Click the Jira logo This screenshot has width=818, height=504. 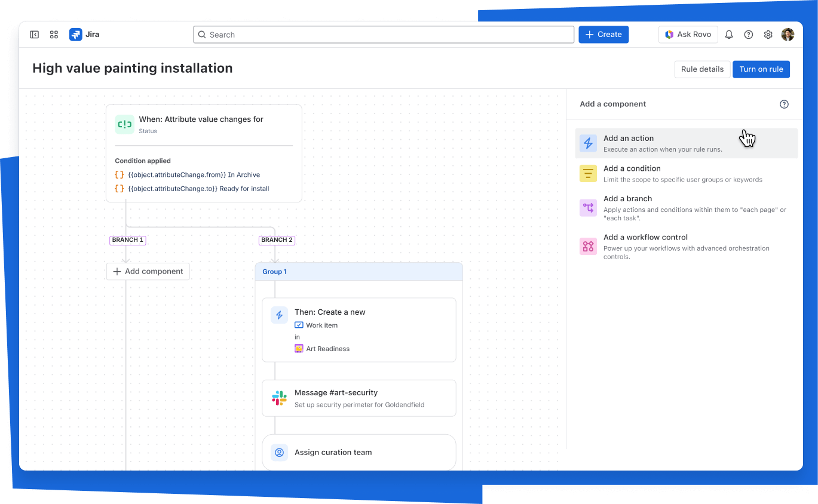pos(84,35)
